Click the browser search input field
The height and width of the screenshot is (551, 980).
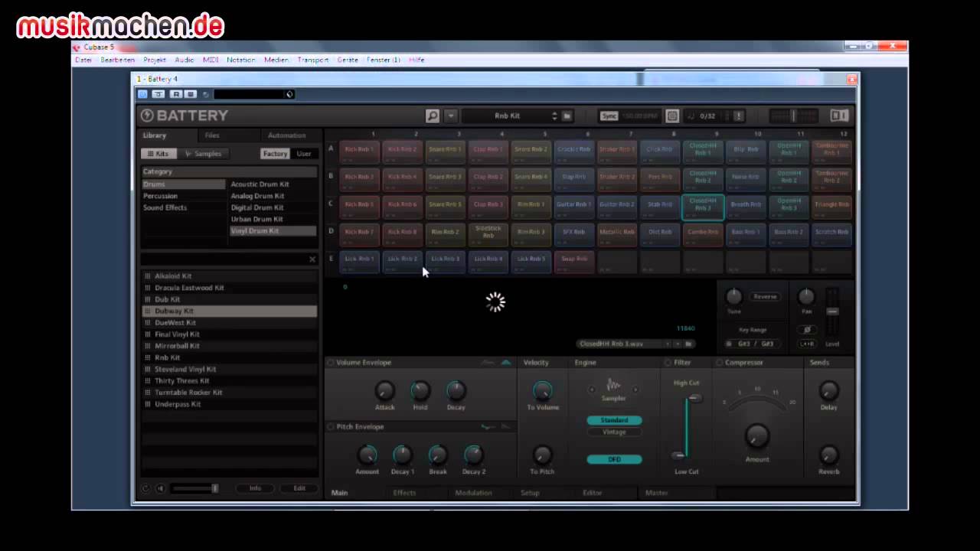point(224,259)
